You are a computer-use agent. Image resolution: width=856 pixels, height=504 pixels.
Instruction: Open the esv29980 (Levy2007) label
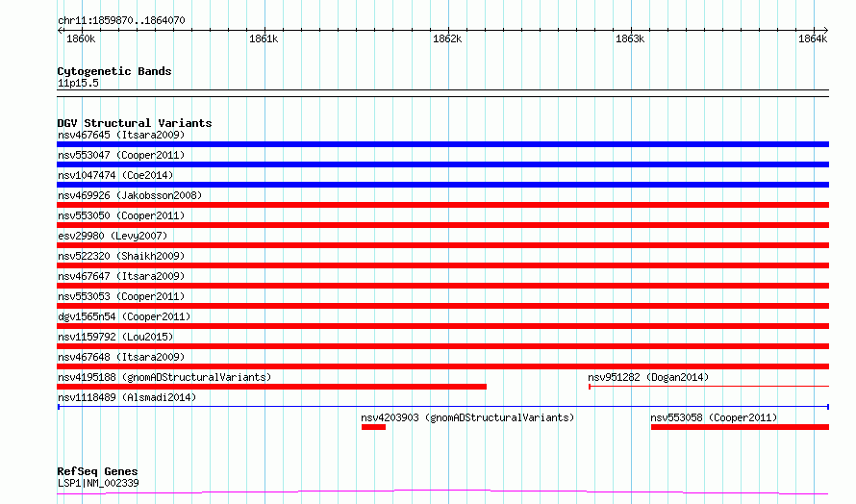click(x=113, y=236)
